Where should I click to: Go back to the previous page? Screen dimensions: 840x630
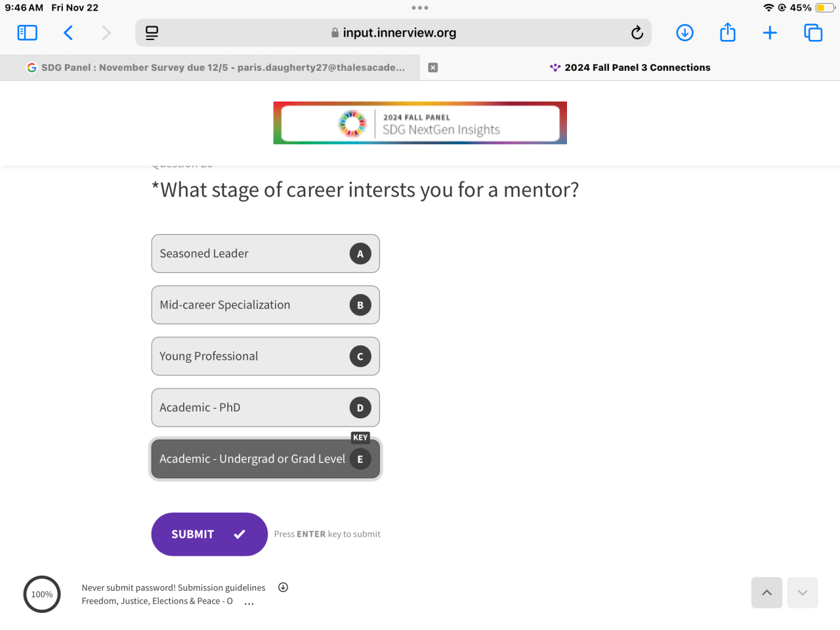[68, 33]
